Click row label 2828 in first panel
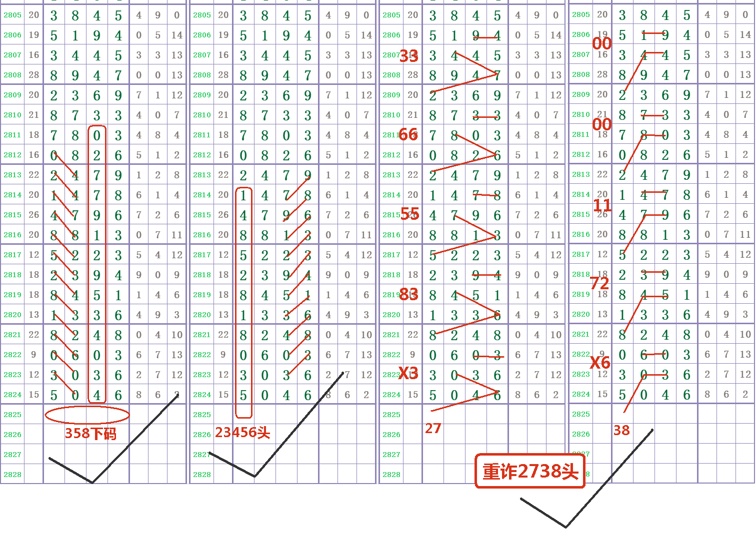756x536 pixels. tap(12, 475)
